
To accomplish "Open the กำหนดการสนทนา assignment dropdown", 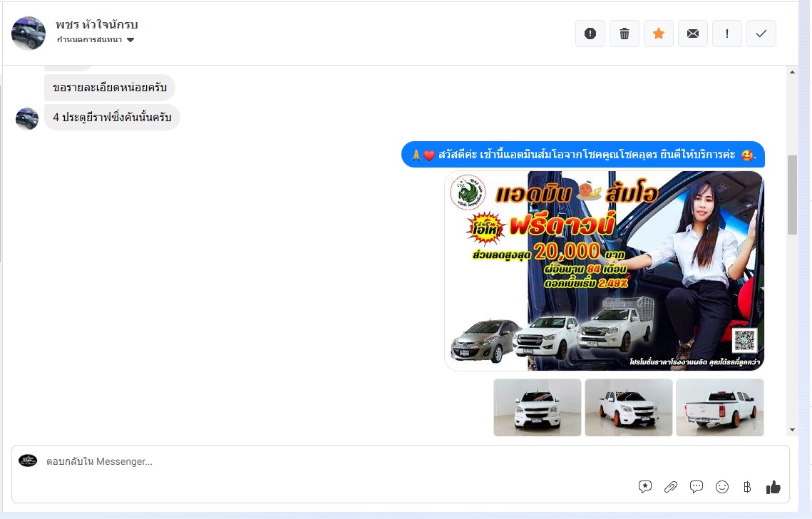I will click(96, 40).
